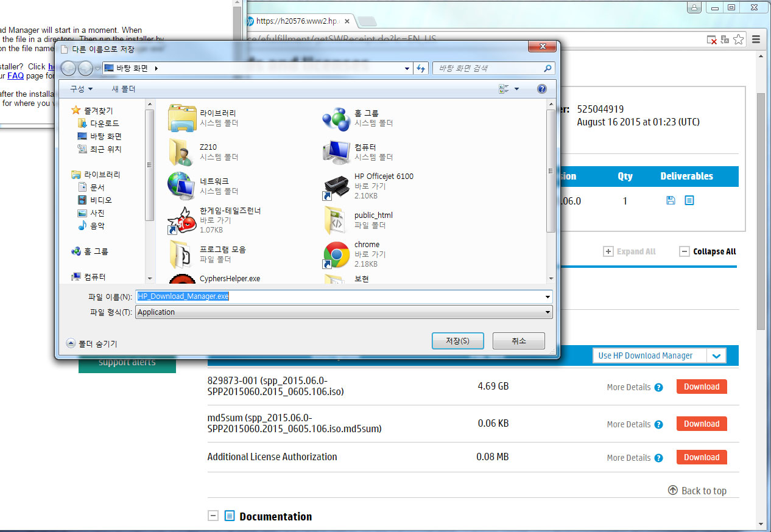This screenshot has width=771, height=532.
Task: Click the floppy-disk icon under Deliverables
Action: 671,200
